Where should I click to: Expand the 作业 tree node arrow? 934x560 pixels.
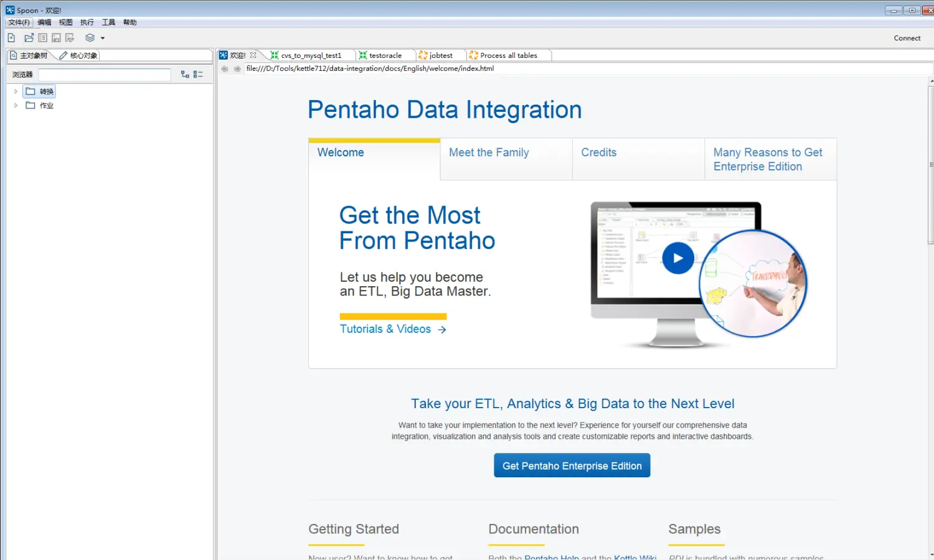coord(16,106)
